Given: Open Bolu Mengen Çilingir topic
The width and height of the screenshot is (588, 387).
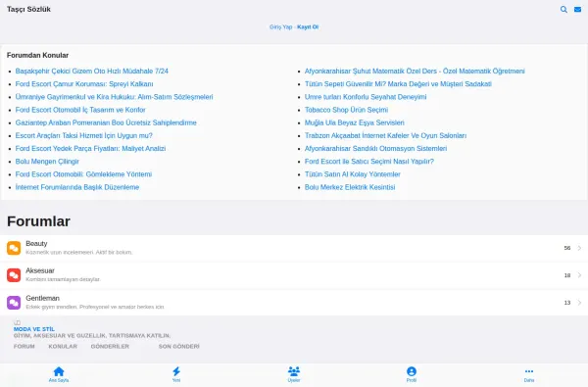Looking at the screenshot, I should point(47,162).
